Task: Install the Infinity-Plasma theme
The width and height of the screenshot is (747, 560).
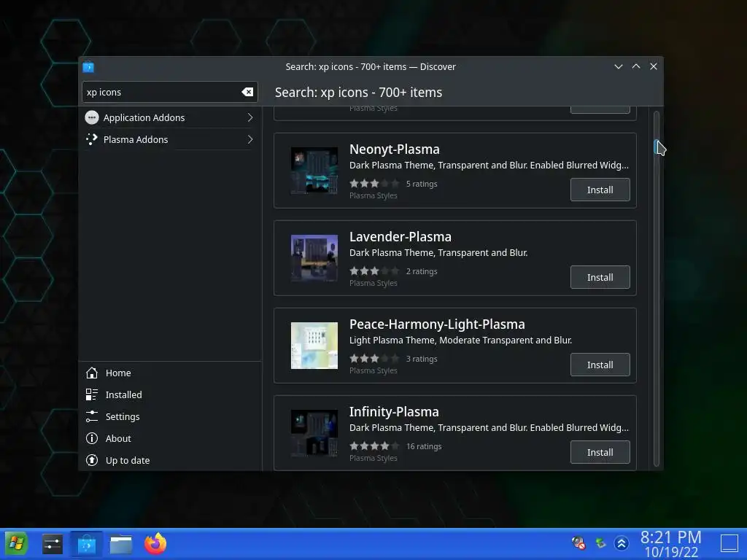Action: [x=600, y=453]
